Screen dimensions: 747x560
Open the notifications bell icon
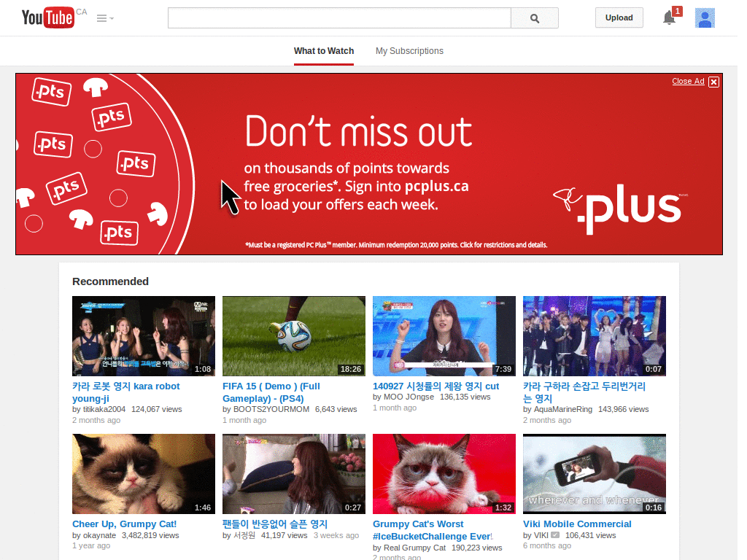click(670, 17)
